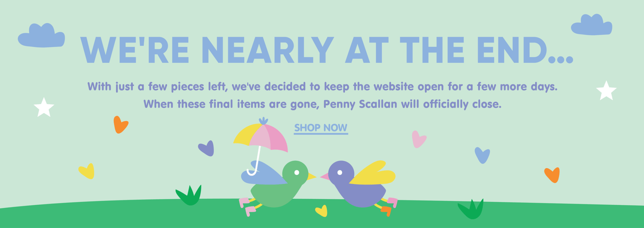This screenshot has height=228, width=644.
Task: Click the blue cloud on the left
Action: pyautogui.click(x=42, y=37)
